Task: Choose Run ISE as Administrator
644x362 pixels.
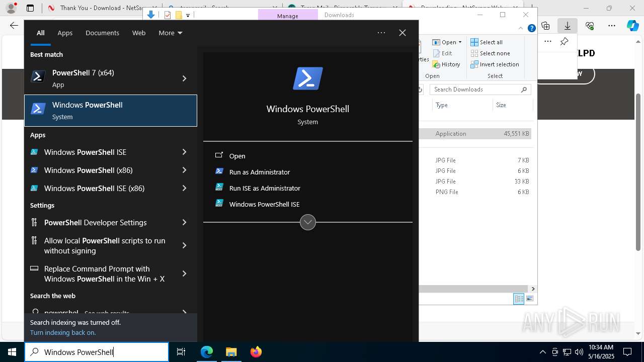Action: point(264,188)
